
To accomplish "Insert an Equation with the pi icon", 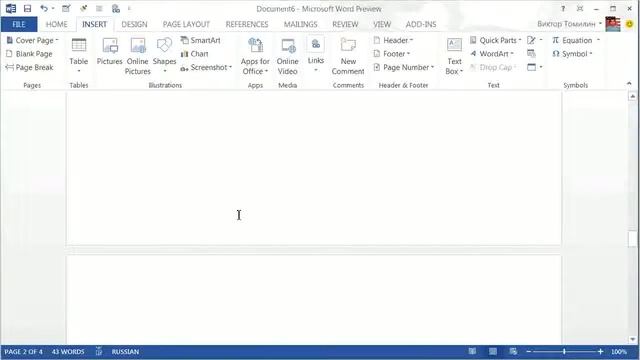I will (572, 40).
